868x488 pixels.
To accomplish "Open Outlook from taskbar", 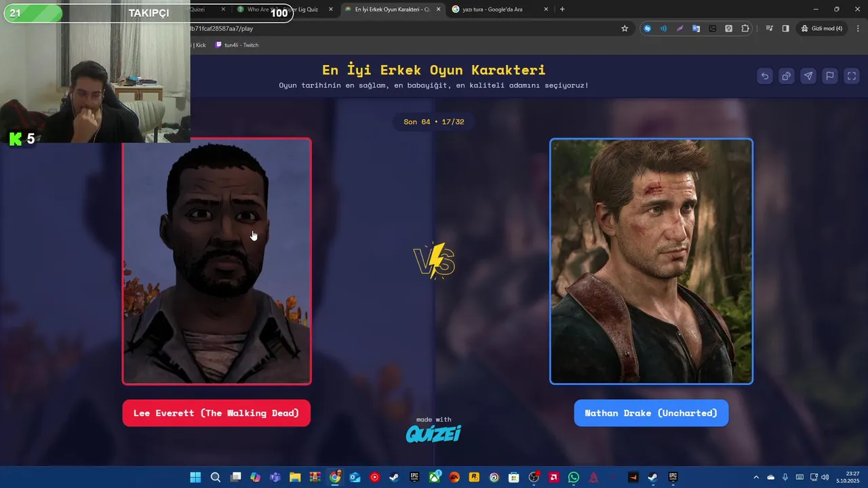I will pos(355,477).
